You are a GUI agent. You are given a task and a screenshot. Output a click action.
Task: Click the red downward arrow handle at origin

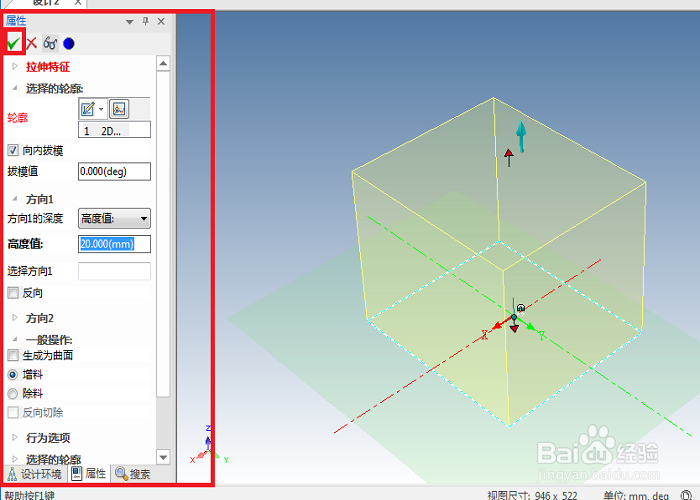(514, 329)
